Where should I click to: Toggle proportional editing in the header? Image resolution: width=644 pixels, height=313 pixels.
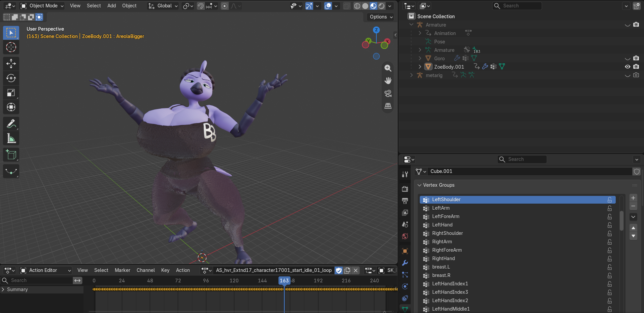coord(225,6)
